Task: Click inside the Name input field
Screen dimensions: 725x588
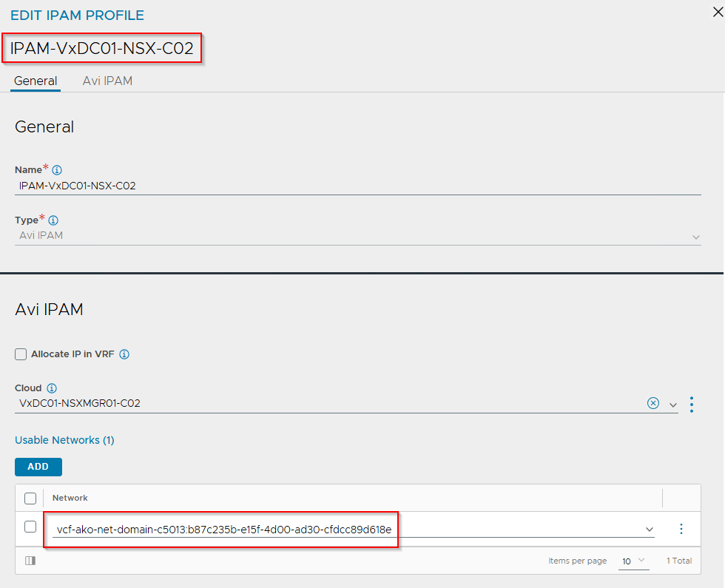Action: (222, 185)
